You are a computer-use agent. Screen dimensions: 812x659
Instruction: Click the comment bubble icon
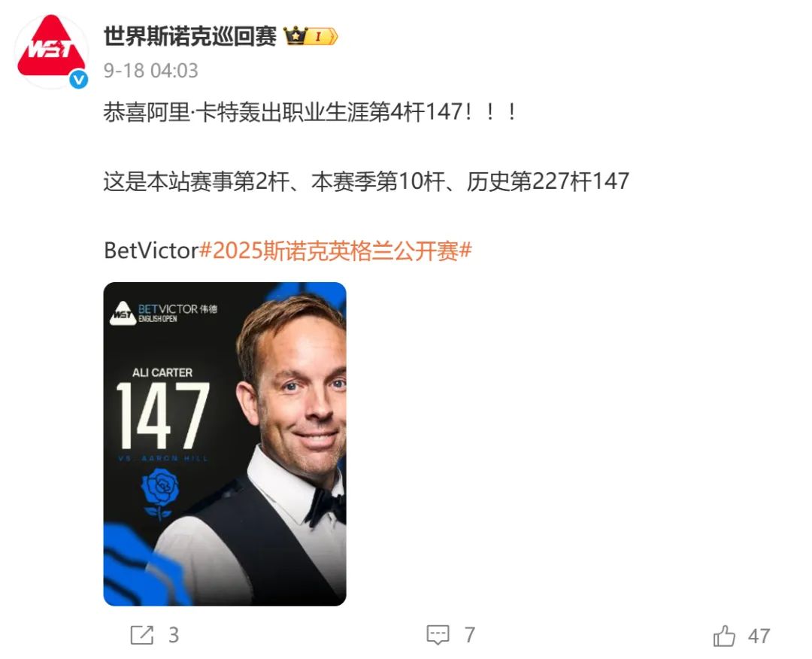pyautogui.click(x=438, y=635)
